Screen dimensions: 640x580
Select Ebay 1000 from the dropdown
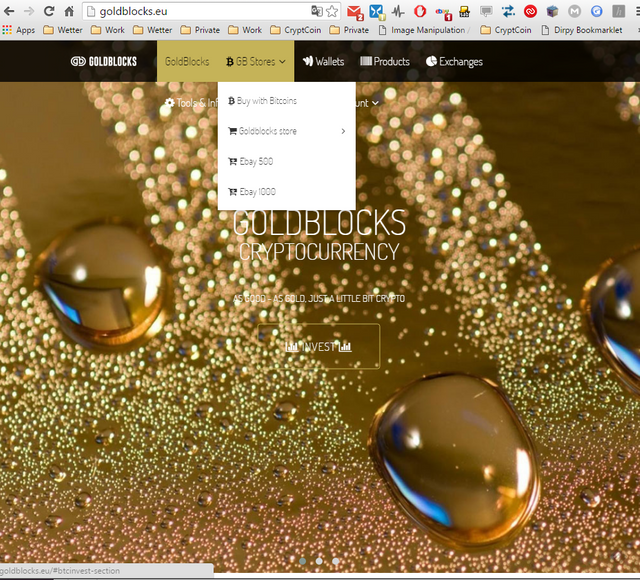(287, 191)
